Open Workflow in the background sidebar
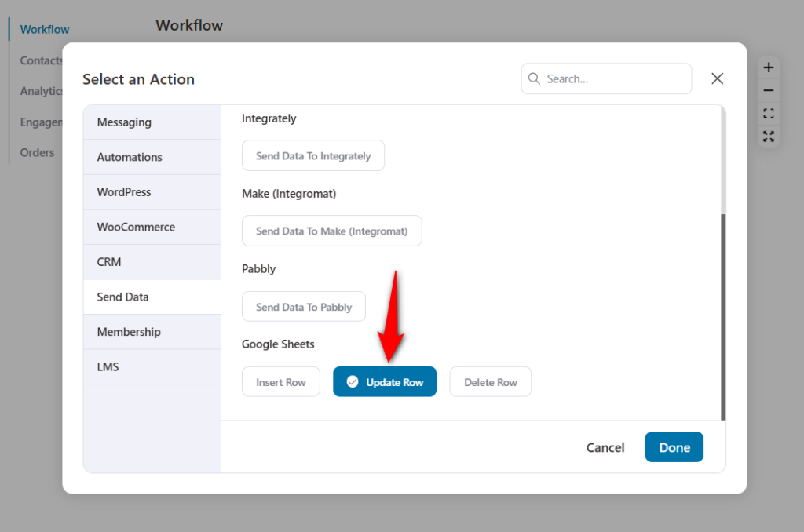This screenshot has width=804, height=532. [x=45, y=29]
